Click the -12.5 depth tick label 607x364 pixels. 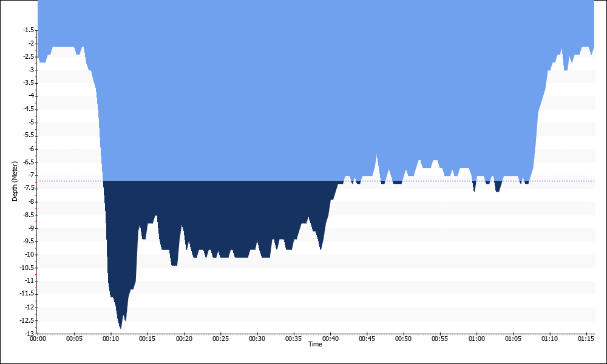[x=27, y=320]
